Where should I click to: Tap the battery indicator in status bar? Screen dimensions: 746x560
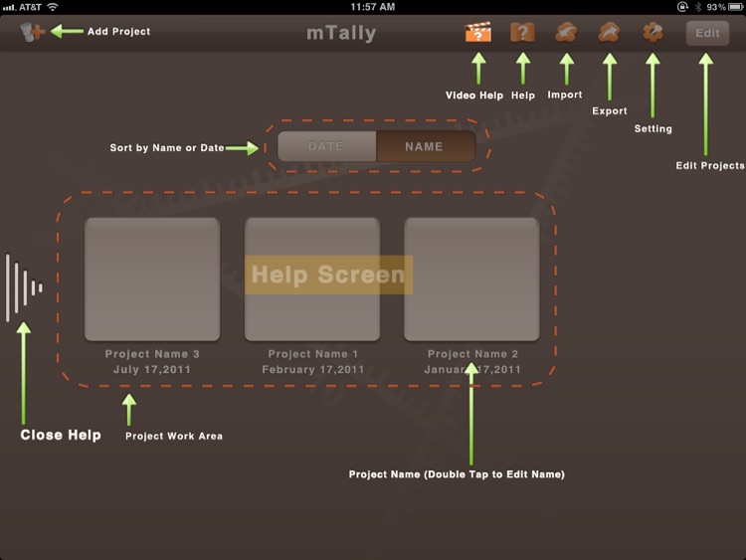click(735, 7)
